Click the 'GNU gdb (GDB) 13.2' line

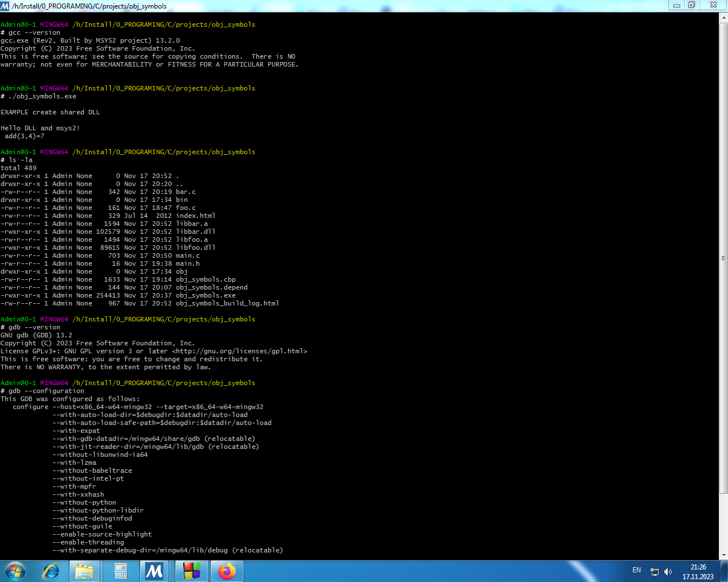tap(36, 335)
